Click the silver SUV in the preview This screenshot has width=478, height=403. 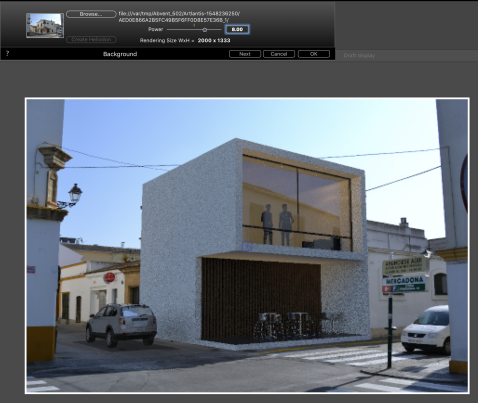coord(121,325)
